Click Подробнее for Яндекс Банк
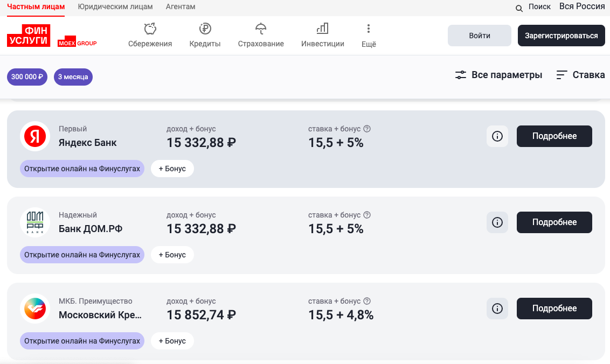This screenshot has height=364, width=610. (554, 136)
